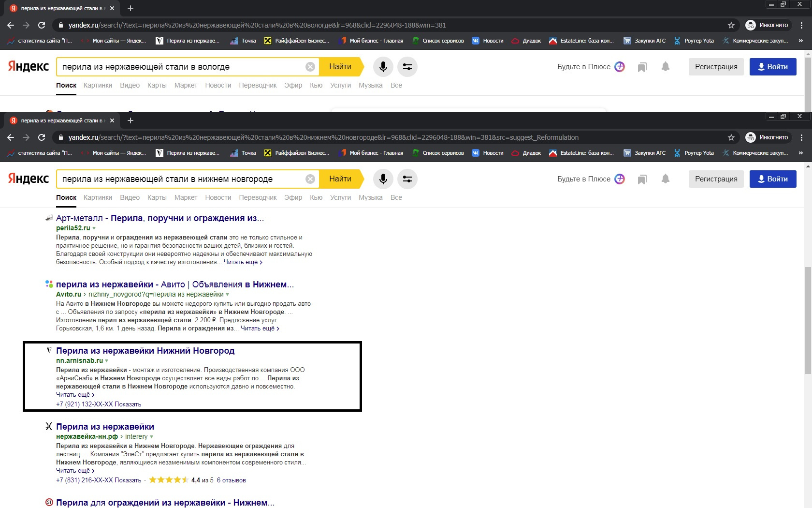Switch to Новости tab in the Vologda window

(x=218, y=85)
